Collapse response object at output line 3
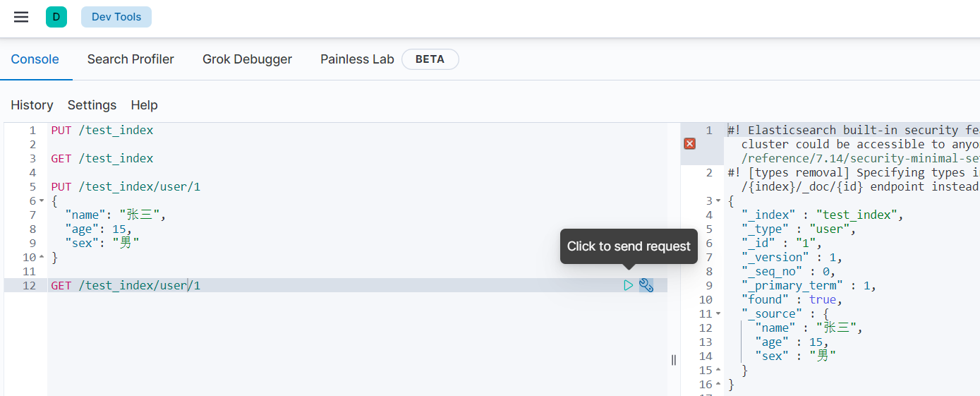 point(718,201)
